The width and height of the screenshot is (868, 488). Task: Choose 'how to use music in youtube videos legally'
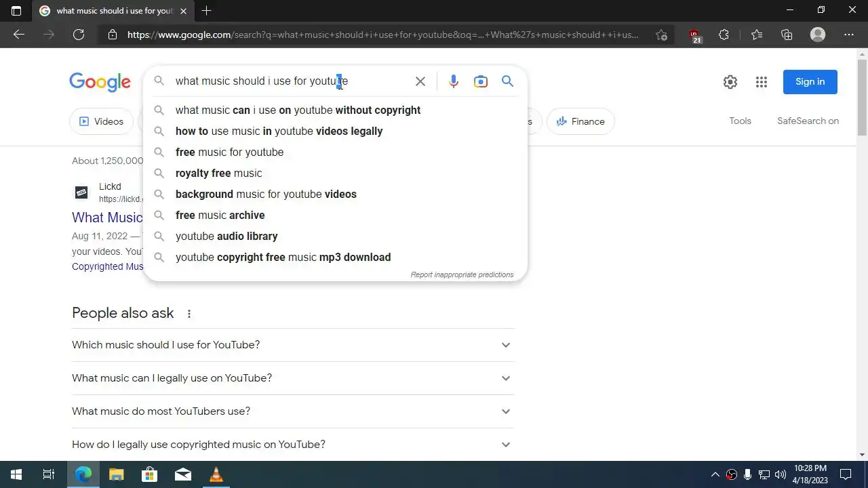[335, 131]
